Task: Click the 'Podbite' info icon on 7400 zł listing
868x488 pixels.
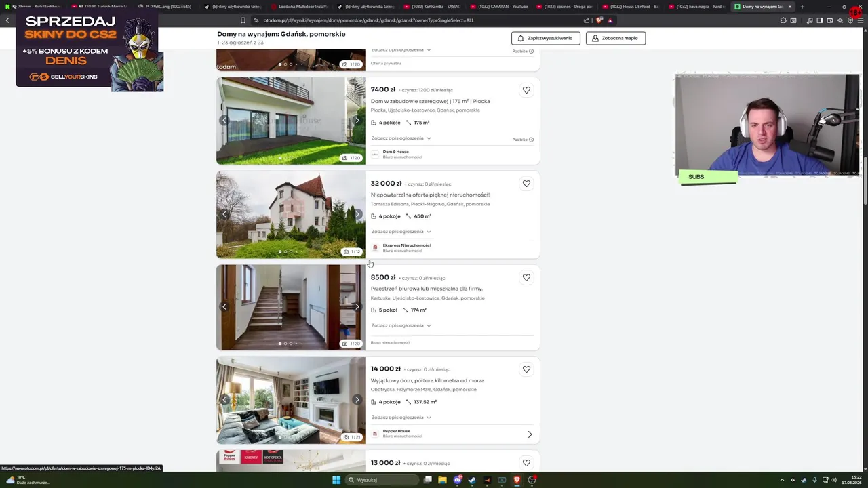Action: 531,140
